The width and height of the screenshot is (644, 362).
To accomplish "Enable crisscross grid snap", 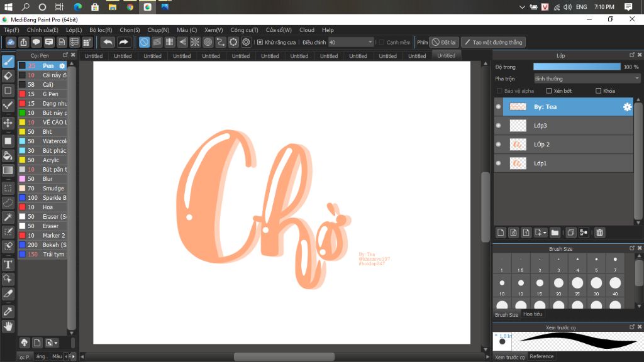I will pos(170,42).
